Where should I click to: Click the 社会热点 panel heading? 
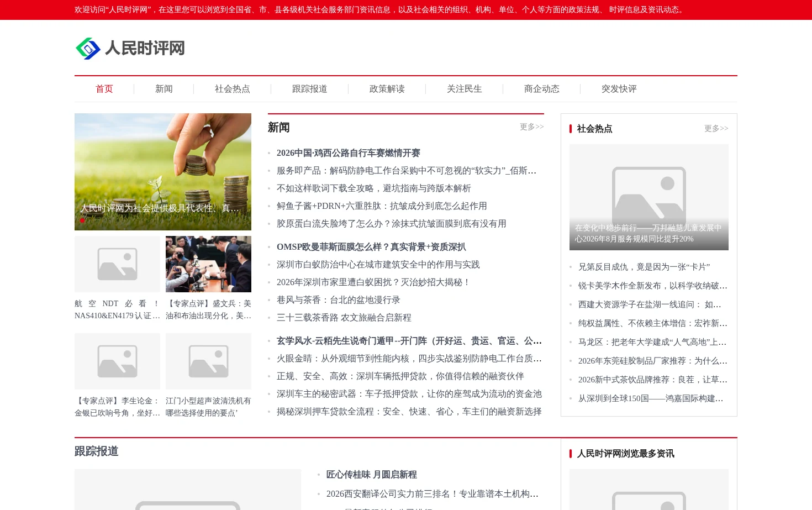click(x=595, y=129)
